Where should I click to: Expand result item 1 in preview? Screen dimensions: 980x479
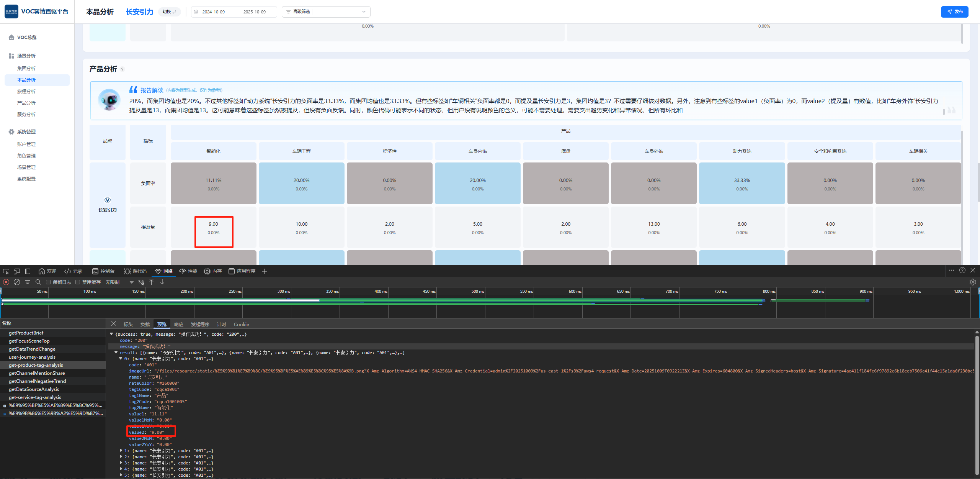pos(121,451)
